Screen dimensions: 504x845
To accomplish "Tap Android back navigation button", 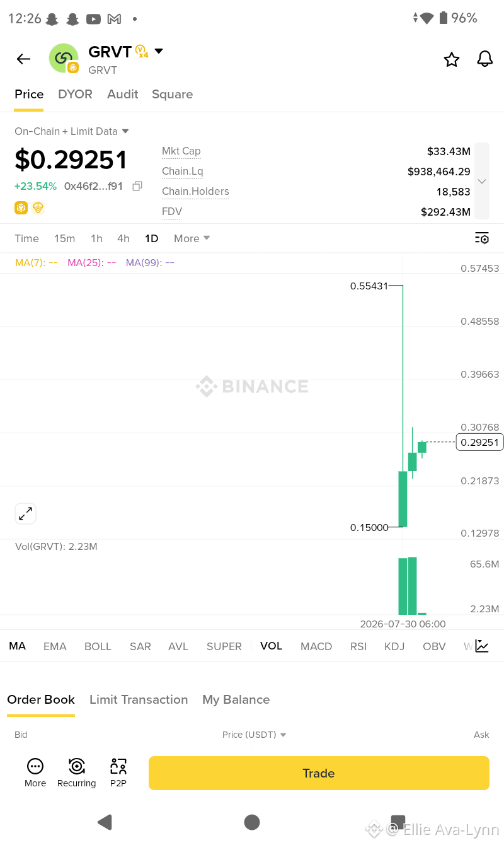I will [105, 822].
